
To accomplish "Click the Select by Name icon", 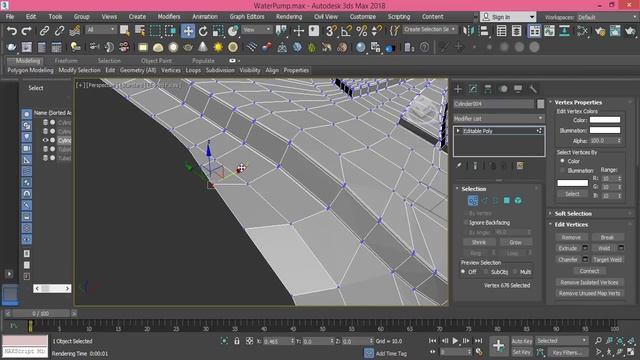I will [140, 31].
